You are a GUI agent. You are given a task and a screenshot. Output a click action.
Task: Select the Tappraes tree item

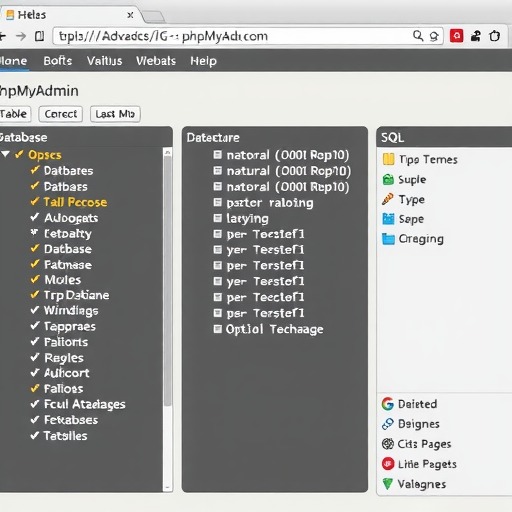pos(70,327)
